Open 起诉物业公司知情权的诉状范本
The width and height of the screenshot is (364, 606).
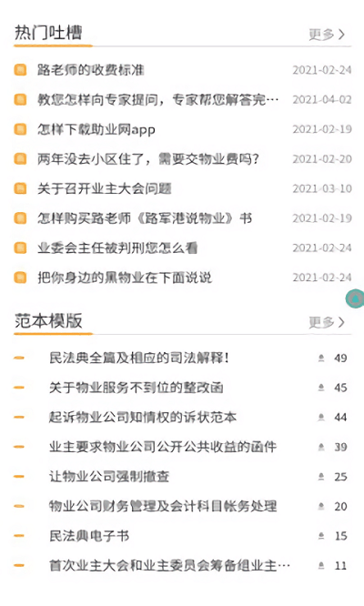pos(143,417)
